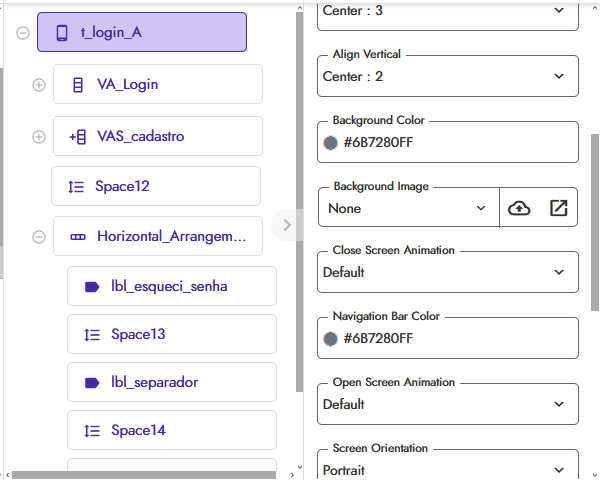Click the tree scroll-down arrow
The height and width of the screenshot is (480, 600).
[x=300, y=467]
